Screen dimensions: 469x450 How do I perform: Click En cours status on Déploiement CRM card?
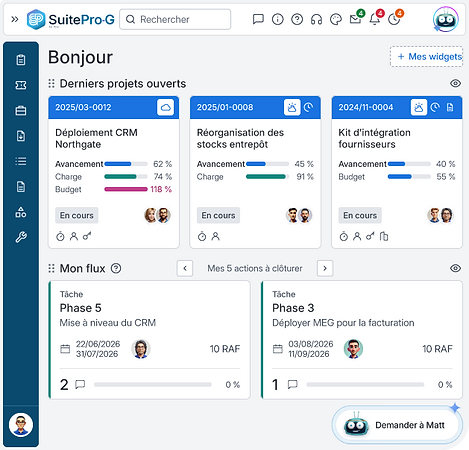(77, 215)
